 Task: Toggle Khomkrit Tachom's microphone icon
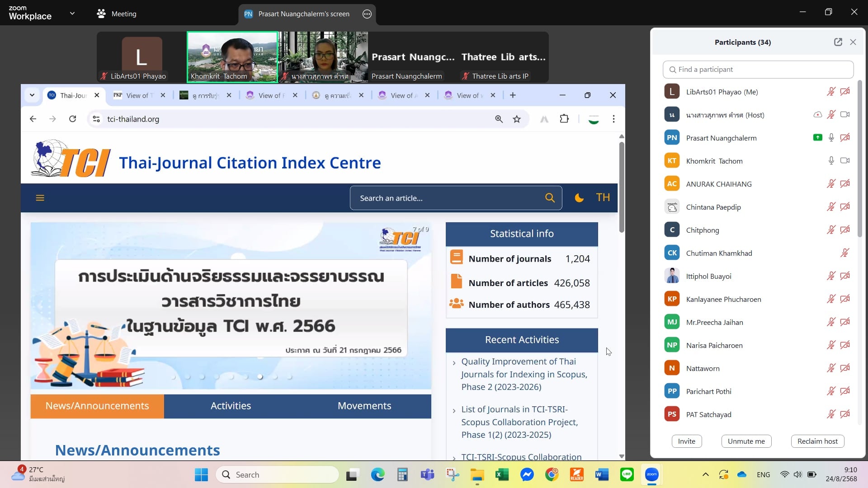(831, 161)
